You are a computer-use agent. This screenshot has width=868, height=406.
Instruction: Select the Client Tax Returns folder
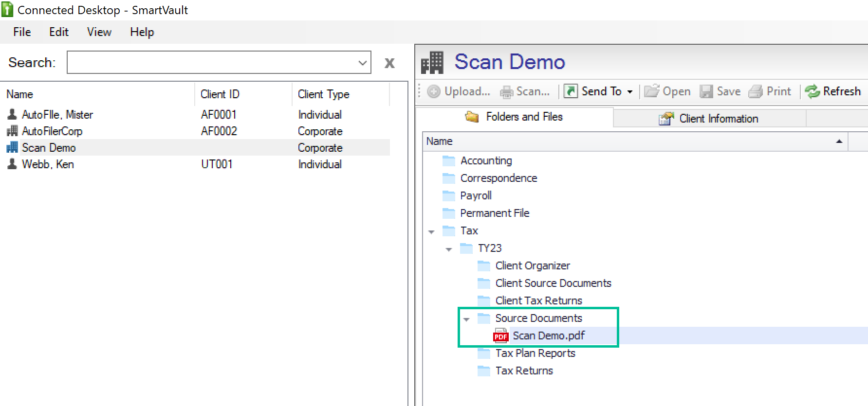[539, 301]
